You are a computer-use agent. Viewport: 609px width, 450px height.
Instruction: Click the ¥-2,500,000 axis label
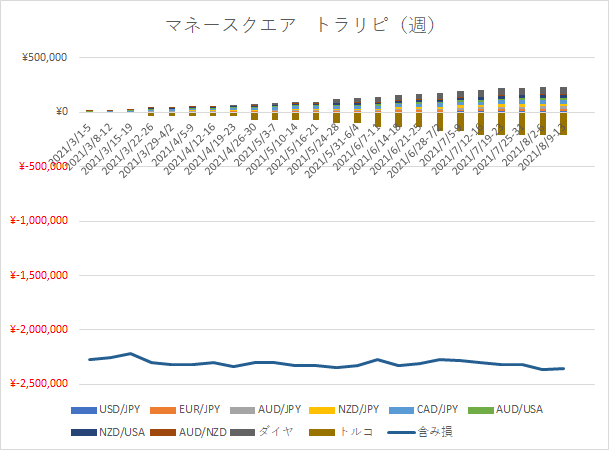click(39, 384)
